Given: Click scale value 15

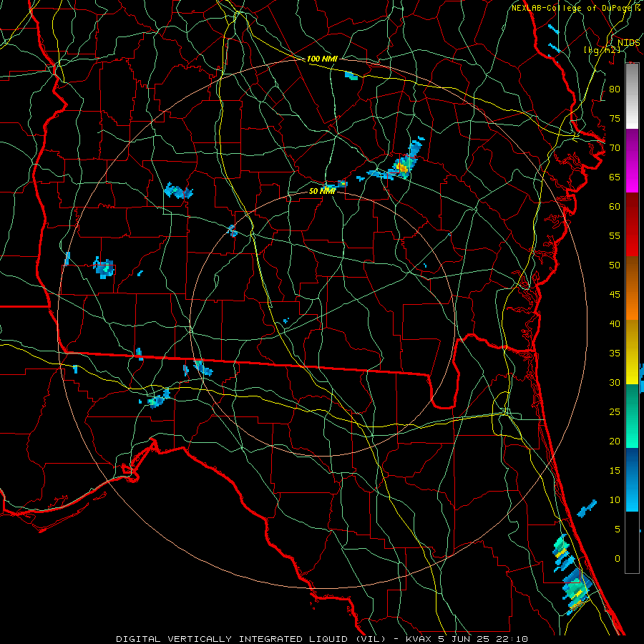Looking at the screenshot, I should tap(615, 471).
